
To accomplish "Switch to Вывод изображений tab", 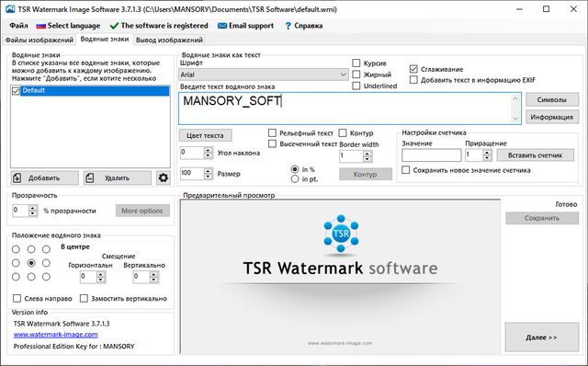I will pyautogui.click(x=169, y=40).
